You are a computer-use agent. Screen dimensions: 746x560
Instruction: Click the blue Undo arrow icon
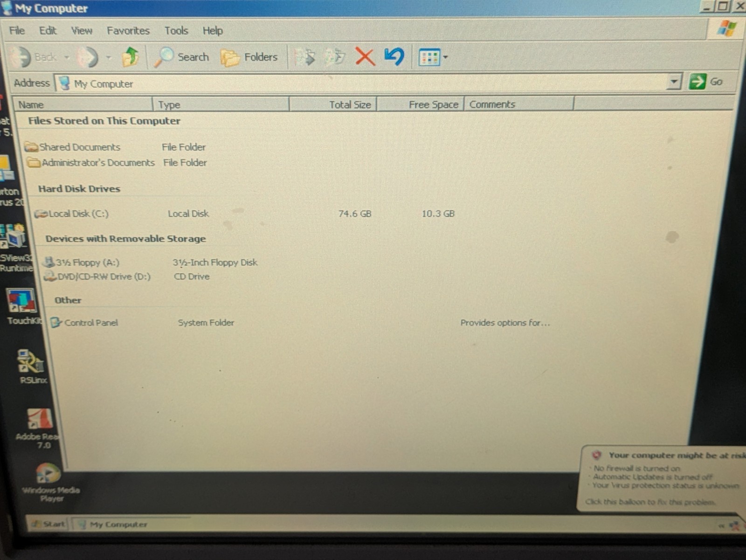click(x=394, y=56)
